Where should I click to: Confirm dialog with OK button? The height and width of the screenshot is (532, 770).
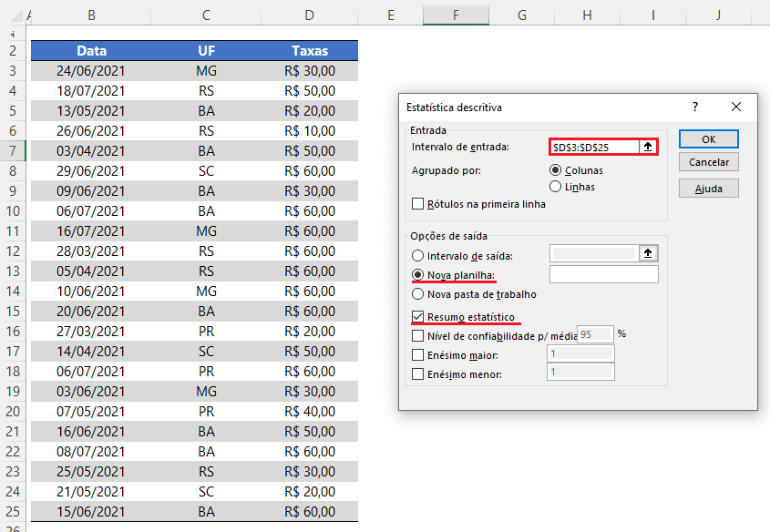709,138
